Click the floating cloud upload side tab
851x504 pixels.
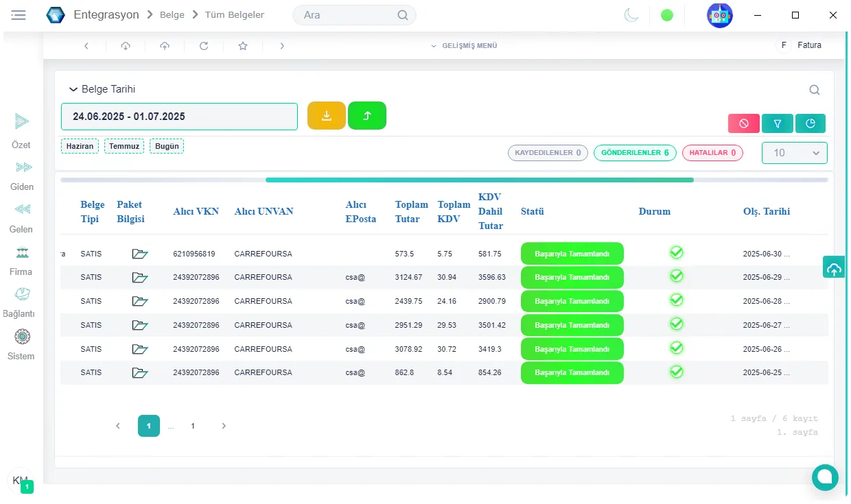[834, 267]
